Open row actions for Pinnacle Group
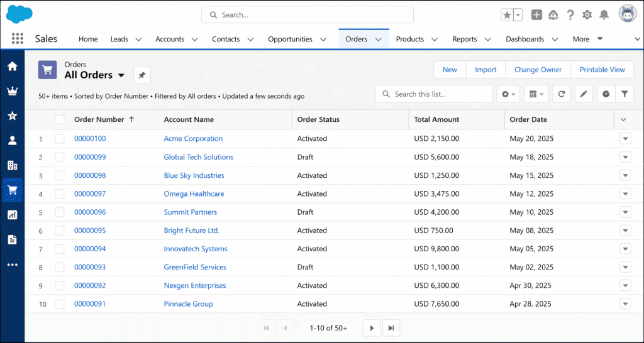 pos(625,304)
